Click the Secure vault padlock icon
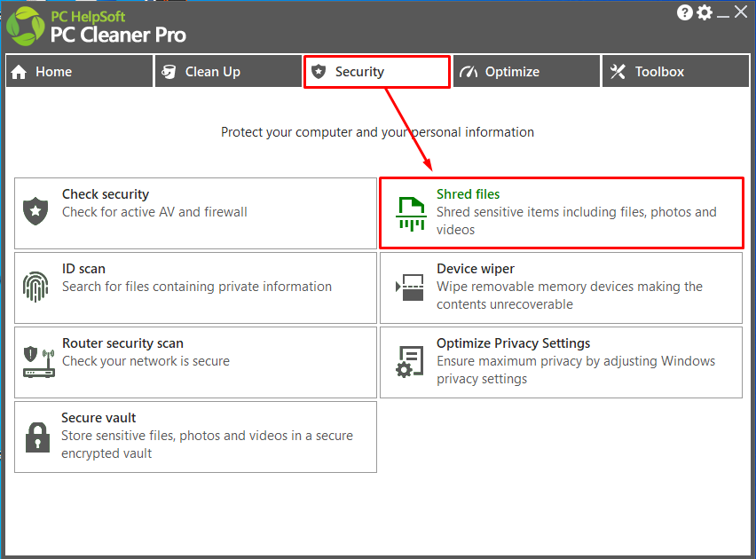Image resolution: width=756 pixels, height=559 pixels. point(37,437)
